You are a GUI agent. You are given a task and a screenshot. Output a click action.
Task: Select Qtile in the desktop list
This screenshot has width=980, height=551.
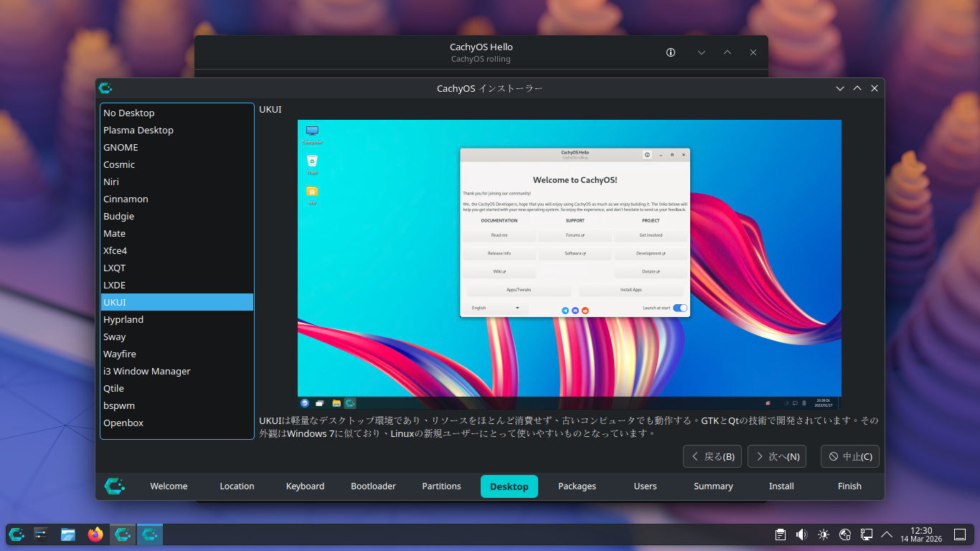tap(177, 388)
